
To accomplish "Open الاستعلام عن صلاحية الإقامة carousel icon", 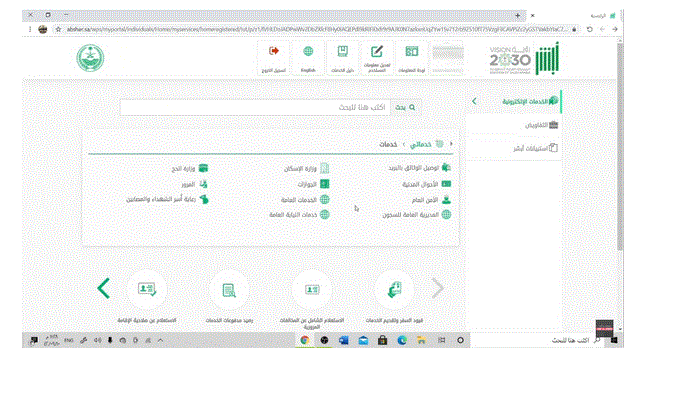I will click(147, 289).
